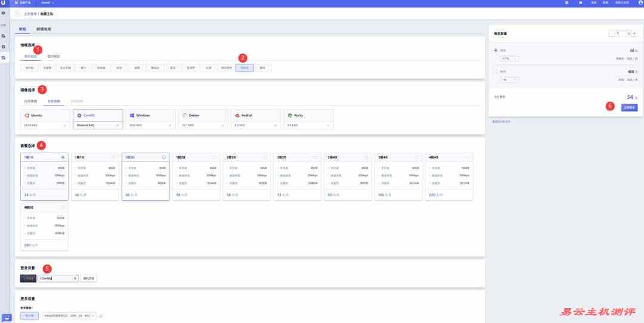Screen dimensions: 644x323
Task: Click the password input field
Action: [55, 278]
